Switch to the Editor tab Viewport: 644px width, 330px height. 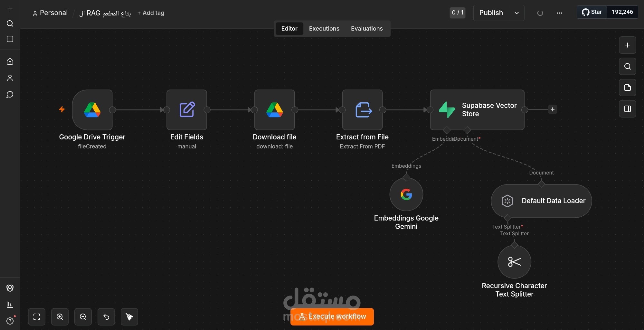[289, 29]
